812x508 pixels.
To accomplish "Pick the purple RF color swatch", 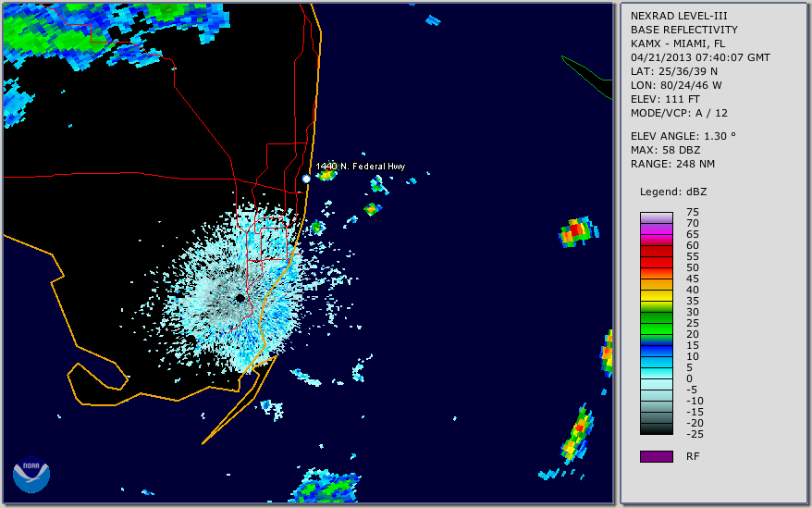I will (x=657, y=456).
